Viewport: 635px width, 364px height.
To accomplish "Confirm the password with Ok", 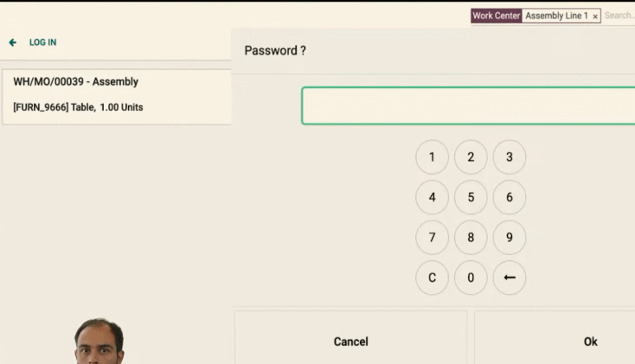I will (555, 342).
